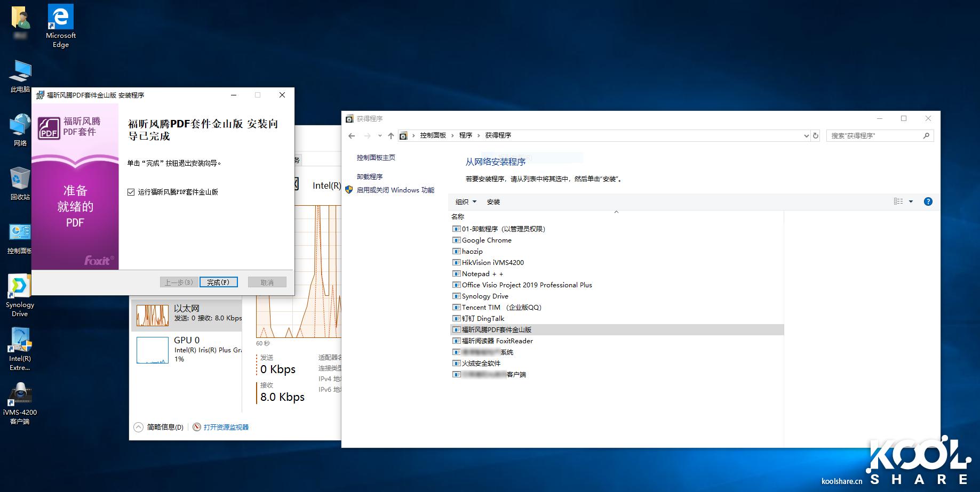Click the back navigation arrow
The image size is (980, 492).
click(351, 135)
